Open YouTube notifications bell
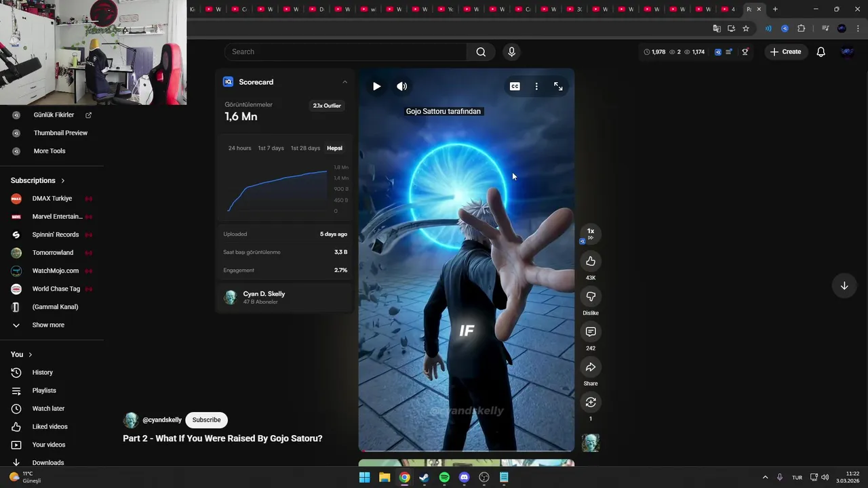Screen dimensions: 868x488 tap(821, 52)
